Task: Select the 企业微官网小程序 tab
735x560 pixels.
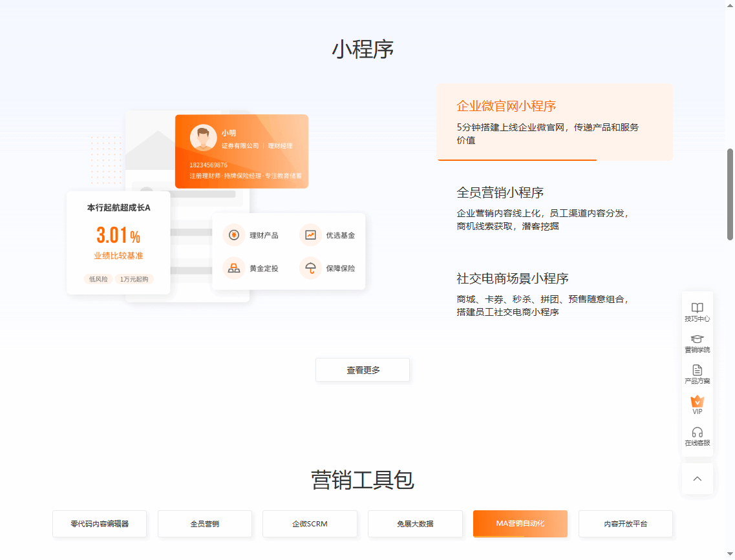Action: [x=554, y=122]
